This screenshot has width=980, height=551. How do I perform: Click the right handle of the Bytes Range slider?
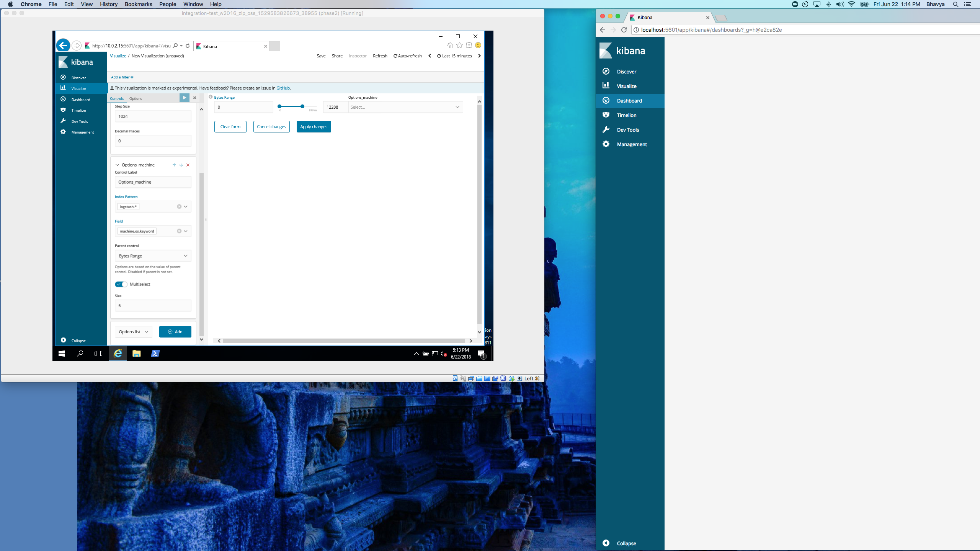tap(302, 107)
